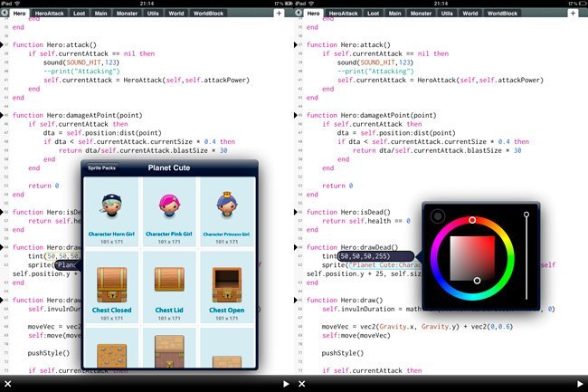
Task: Open WorldBlock tab in the right screen
Action: [502, 14]
